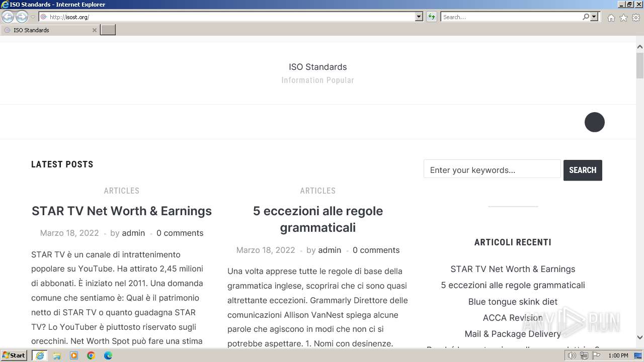Click 0 comments link under STAR TV post
This screenshot has width=644, height=362.
coord(180,233)
